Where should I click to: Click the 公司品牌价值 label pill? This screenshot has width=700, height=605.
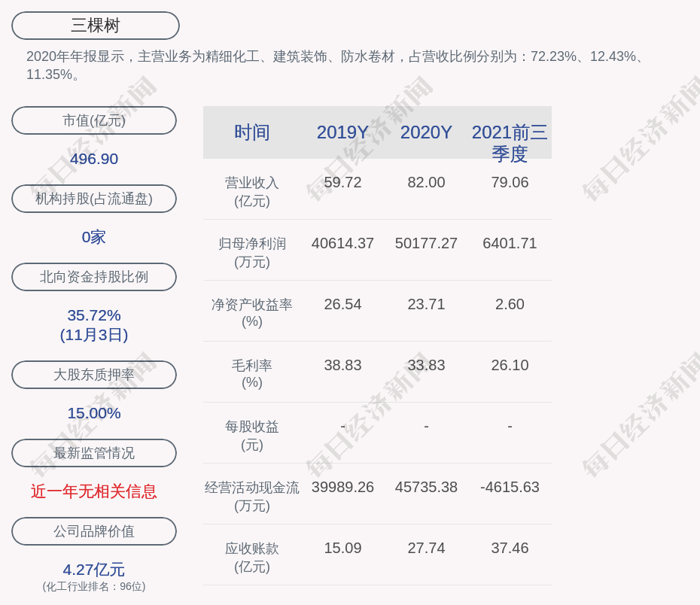point(94,531)
